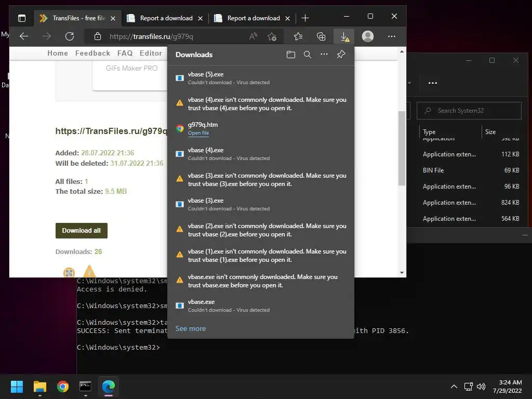Select vbase (2).exe isn't commonly downloaded warning
Viewport: 532px width, 399px height.
[x=261, y=230]
